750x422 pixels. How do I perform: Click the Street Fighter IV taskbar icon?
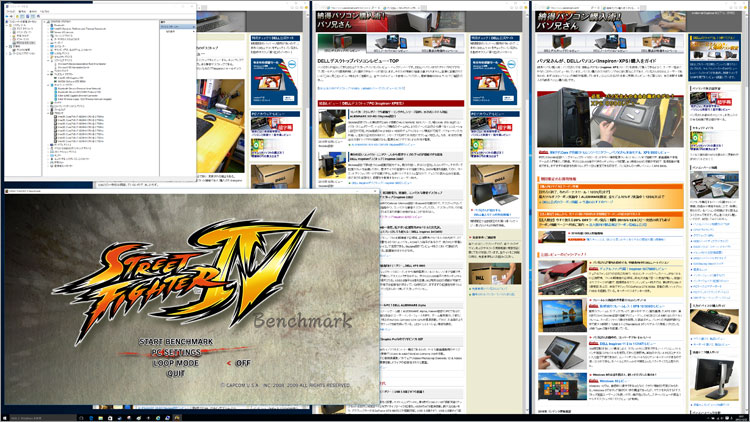tap(178, 415)
